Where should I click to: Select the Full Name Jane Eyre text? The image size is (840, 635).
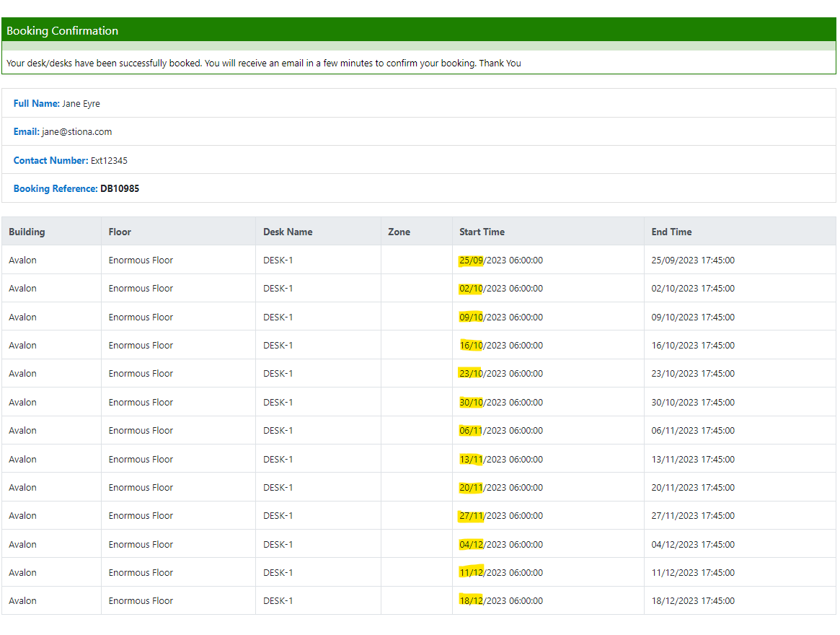tap(57, 103)
